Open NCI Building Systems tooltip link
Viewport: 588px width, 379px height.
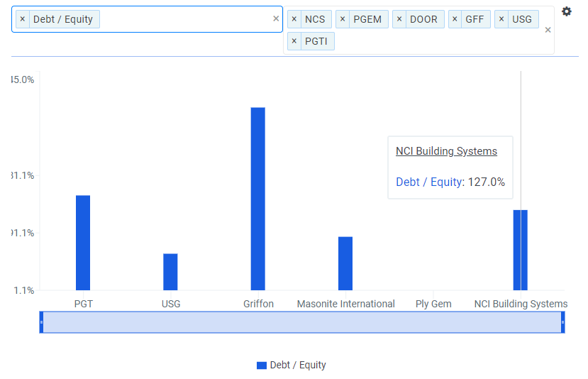[x=446, y=151]
